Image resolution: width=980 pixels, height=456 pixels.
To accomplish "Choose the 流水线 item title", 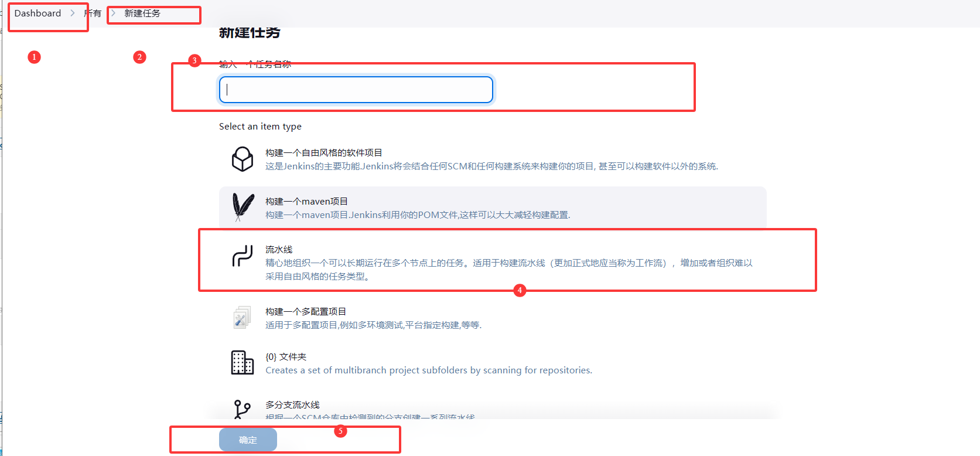I will 279,249.
